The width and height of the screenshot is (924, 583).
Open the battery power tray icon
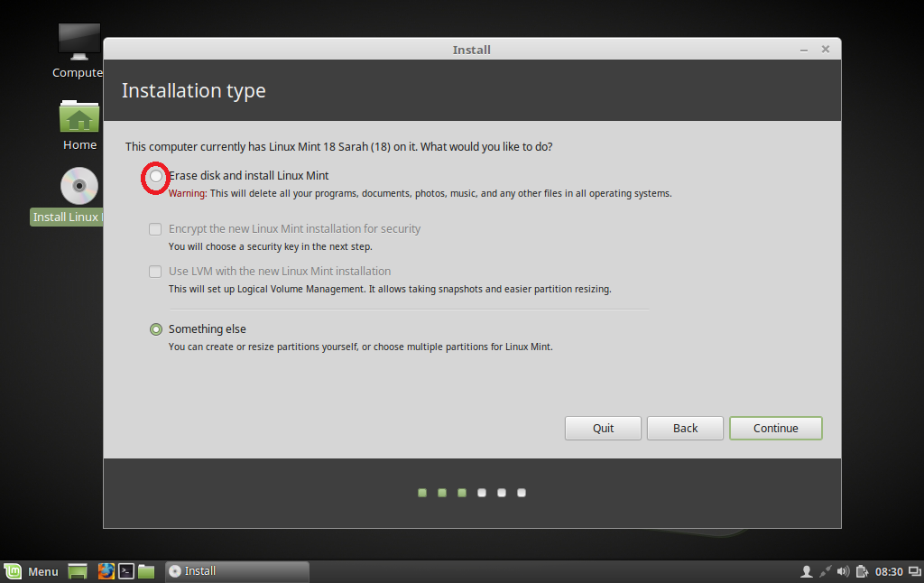(x=862, y=571)
